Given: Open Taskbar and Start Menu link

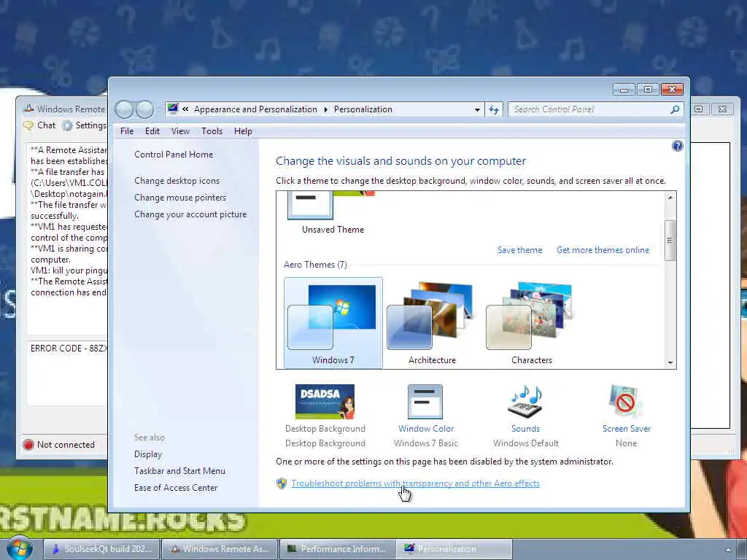Looking at the screenshot, I should 179,471.
